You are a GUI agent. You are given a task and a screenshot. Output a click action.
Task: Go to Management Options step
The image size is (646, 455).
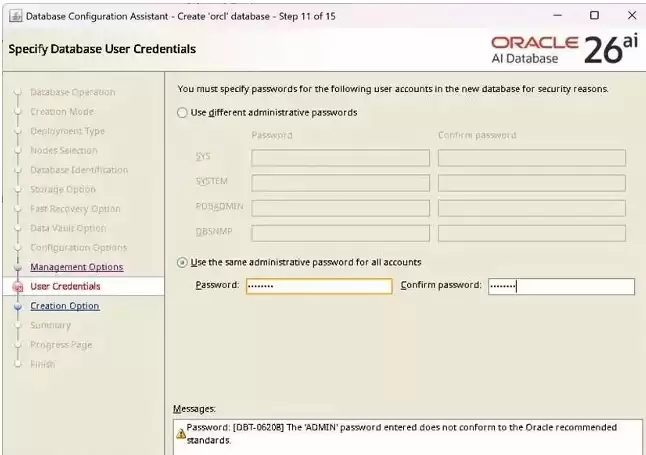(77, 267)
